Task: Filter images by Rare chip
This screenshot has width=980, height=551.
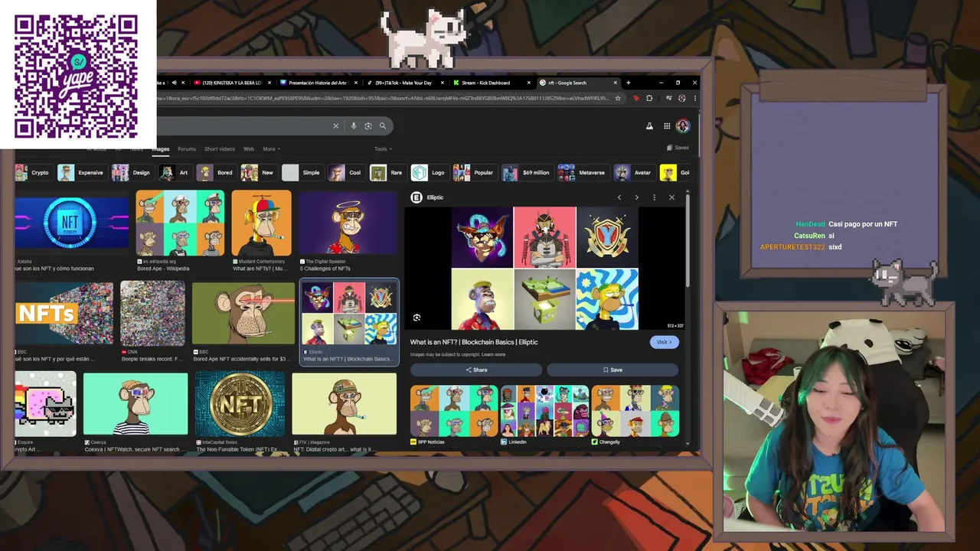Action: (387, 173)
